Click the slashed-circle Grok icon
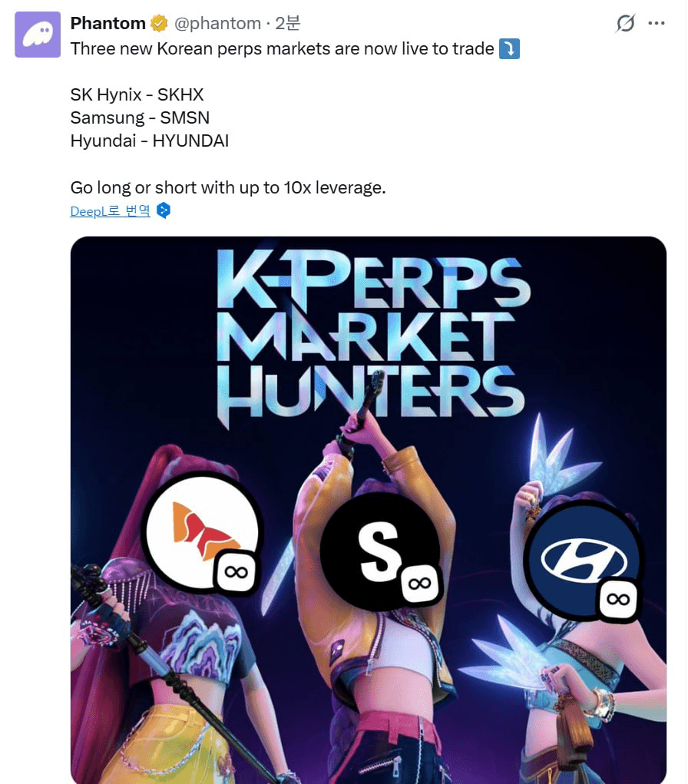Viewport: 688px width, 784px height. coord(626,24)
